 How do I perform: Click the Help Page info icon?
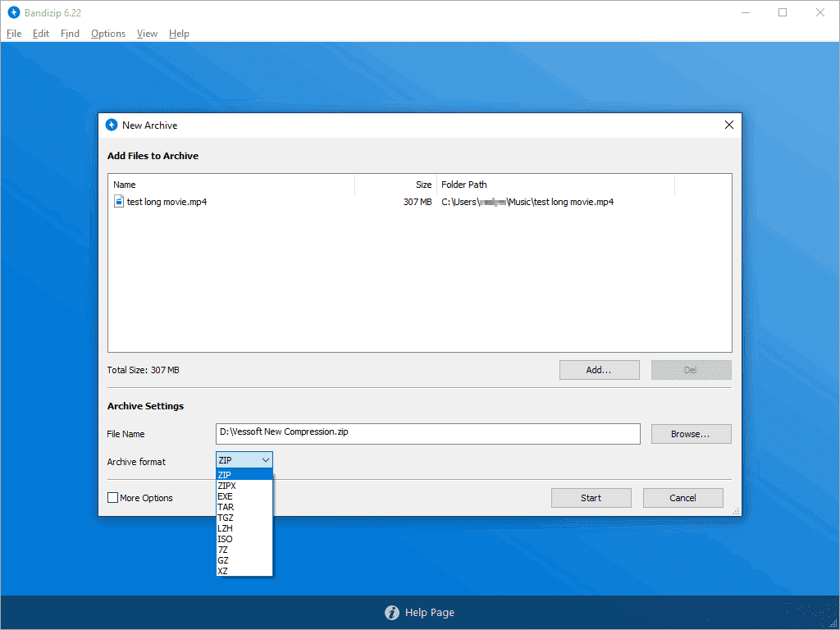click(392, 612)
